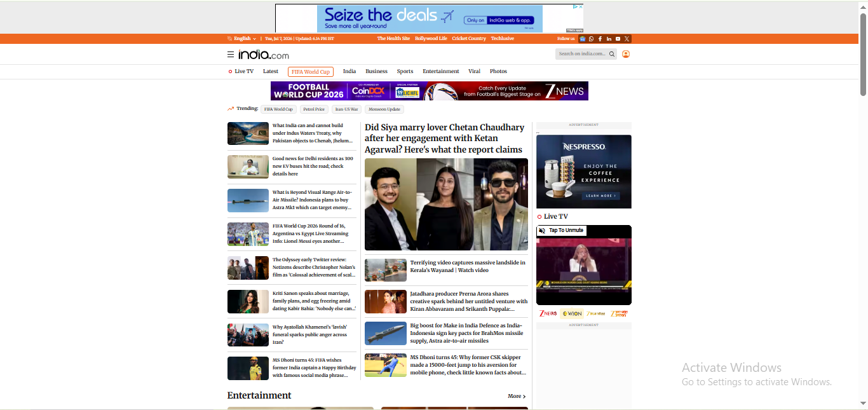Select the Petrol Price trending tag
Screen dimensions: 868x410
coord(314,109)
